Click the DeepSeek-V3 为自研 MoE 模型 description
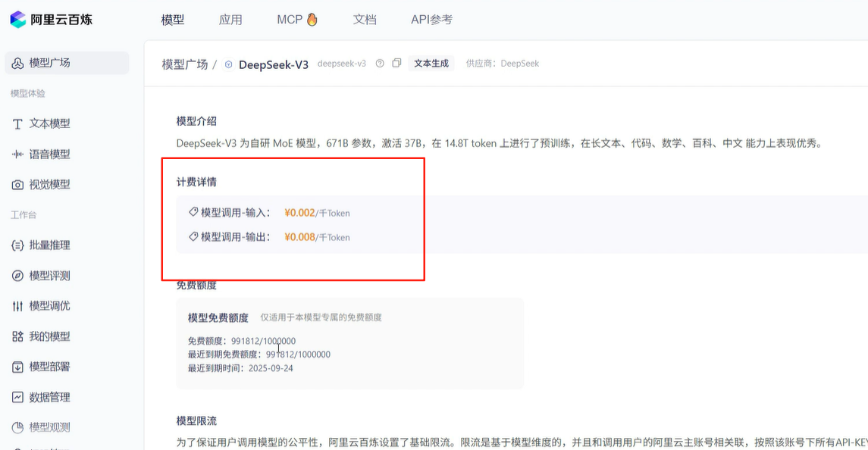 (500, 143)
